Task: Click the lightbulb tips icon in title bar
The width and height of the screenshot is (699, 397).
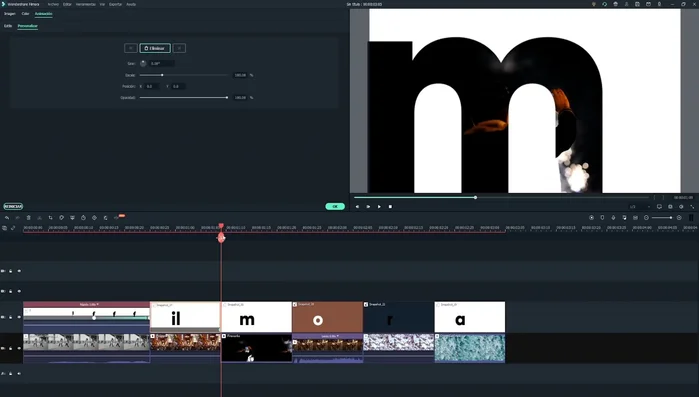Action: pos(593,4)
